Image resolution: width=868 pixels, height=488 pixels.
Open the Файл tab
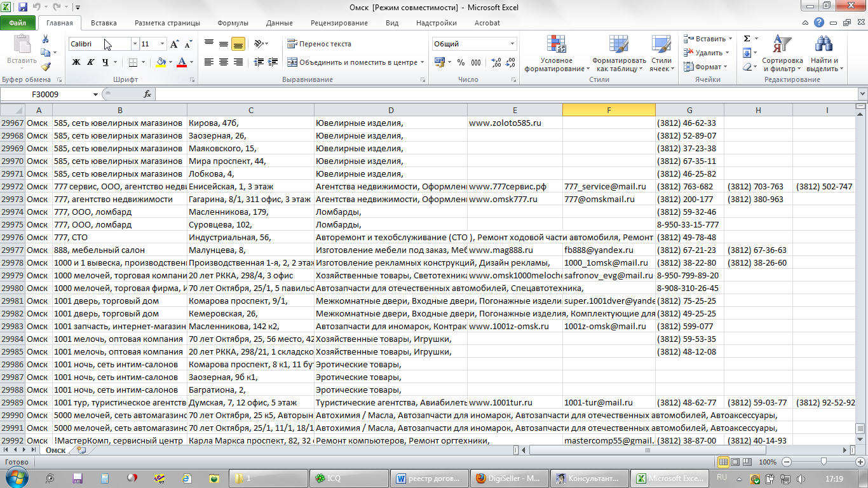coord(18,23)
